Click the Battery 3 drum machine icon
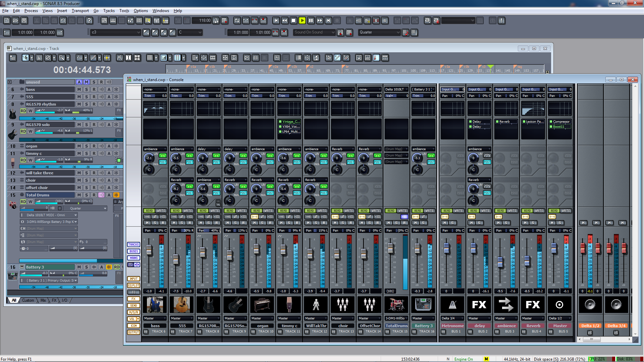 (x=423, y=305)
